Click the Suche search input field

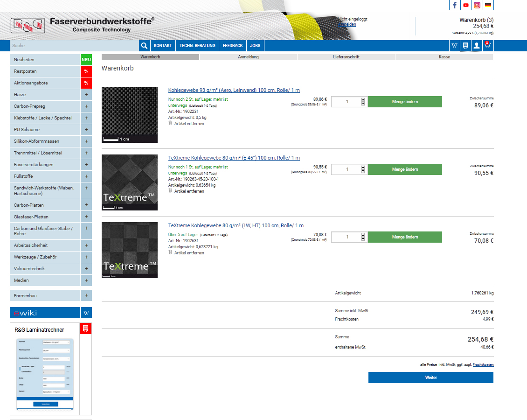tap(75, 46)
